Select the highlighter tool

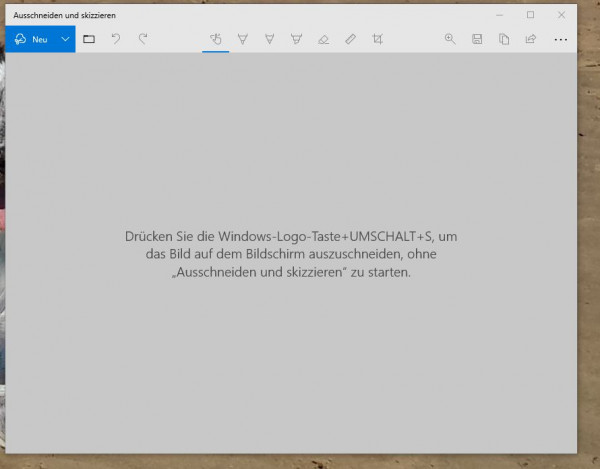pyautogui.click(x=297, y=39)
